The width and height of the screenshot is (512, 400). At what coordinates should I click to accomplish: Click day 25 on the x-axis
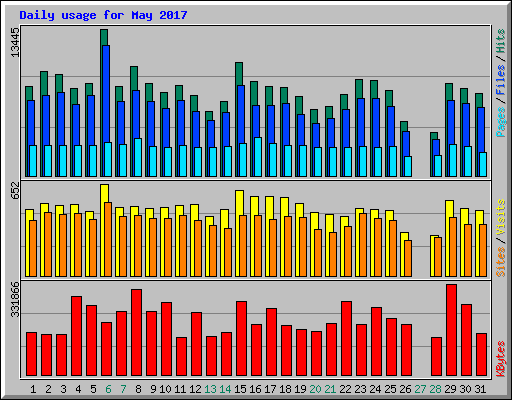point(390,389)
